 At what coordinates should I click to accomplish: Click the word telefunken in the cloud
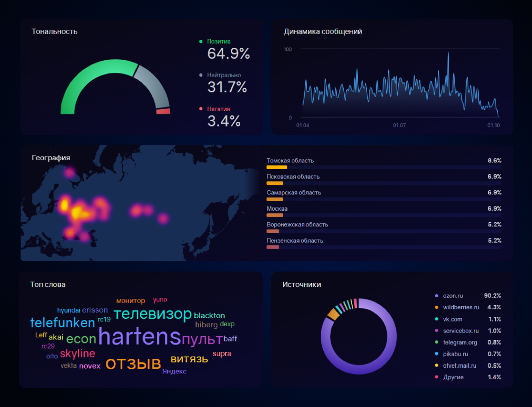[63, 323]
